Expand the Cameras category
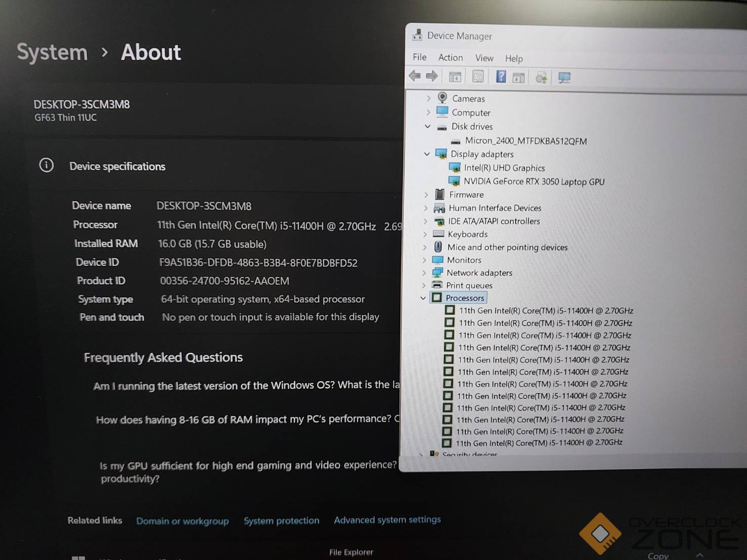This screenshot has width=747, height=560. click(x=428, y=98)
